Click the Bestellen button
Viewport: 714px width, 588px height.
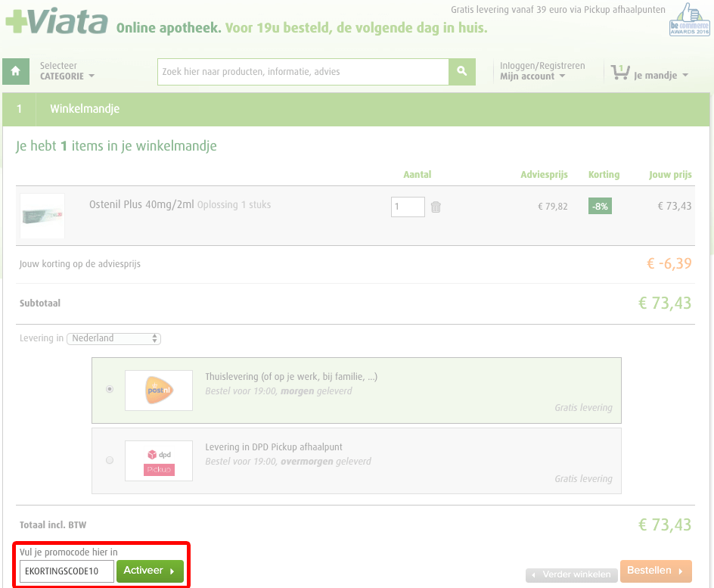(x=656, y=571)
